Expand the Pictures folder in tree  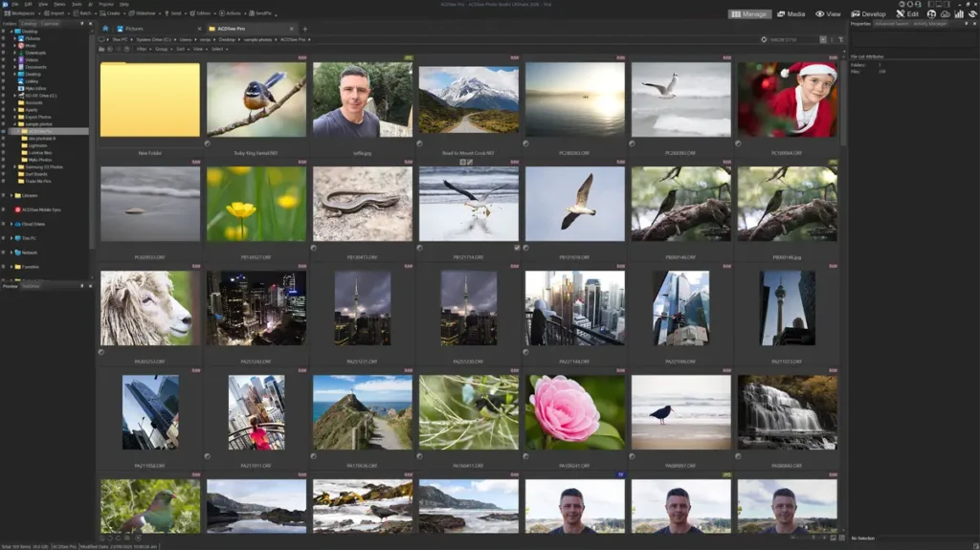coord(15,38)
